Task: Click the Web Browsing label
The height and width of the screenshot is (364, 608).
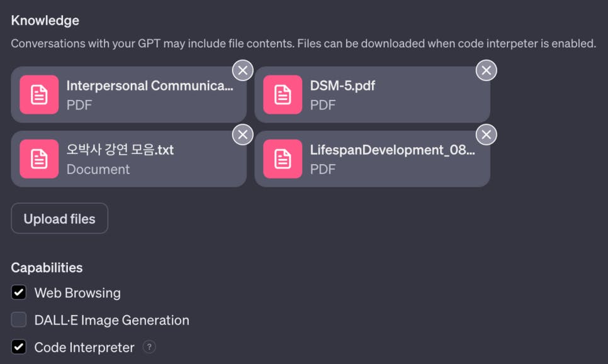Action: pos(77,293)
